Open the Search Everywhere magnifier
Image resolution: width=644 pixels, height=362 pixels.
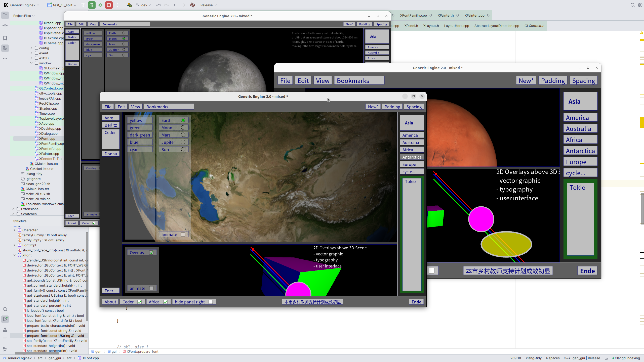point(632,5)
